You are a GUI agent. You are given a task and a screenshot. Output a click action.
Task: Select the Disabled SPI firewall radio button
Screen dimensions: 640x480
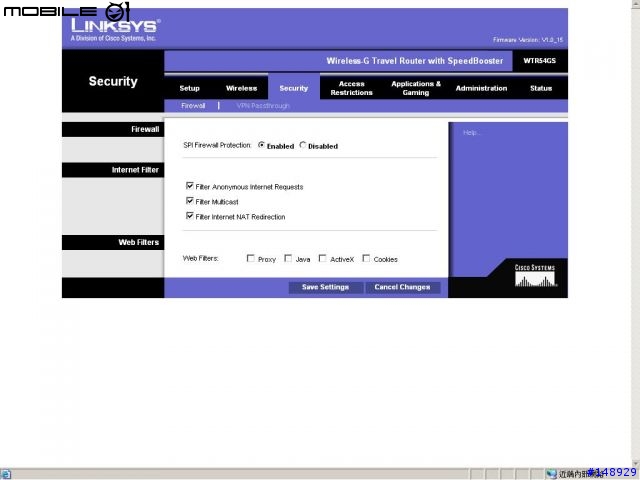click(303, 145)
